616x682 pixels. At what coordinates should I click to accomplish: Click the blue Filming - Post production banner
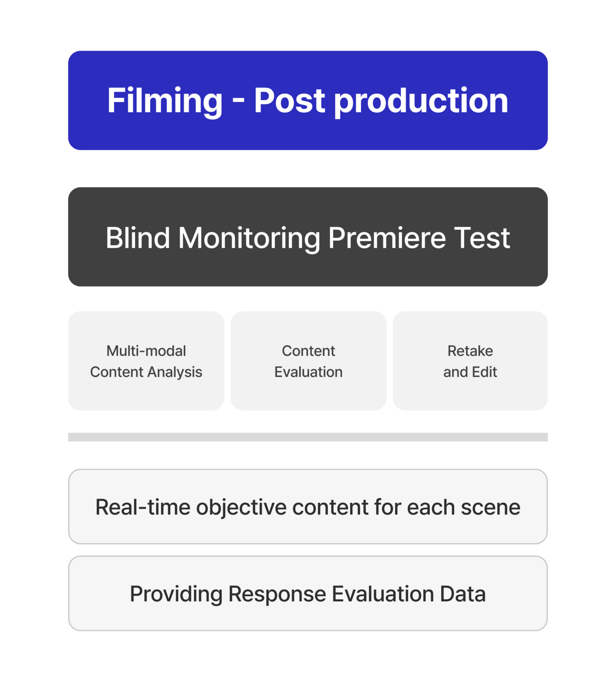tap(308, 100)
